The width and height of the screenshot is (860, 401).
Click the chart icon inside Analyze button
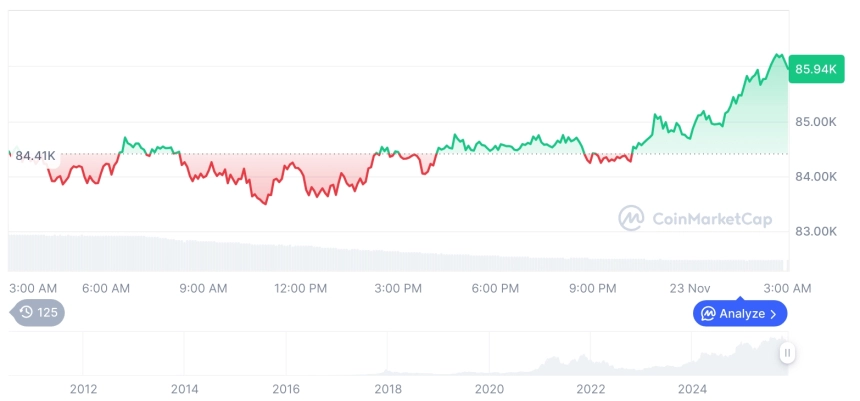point(708,314)
